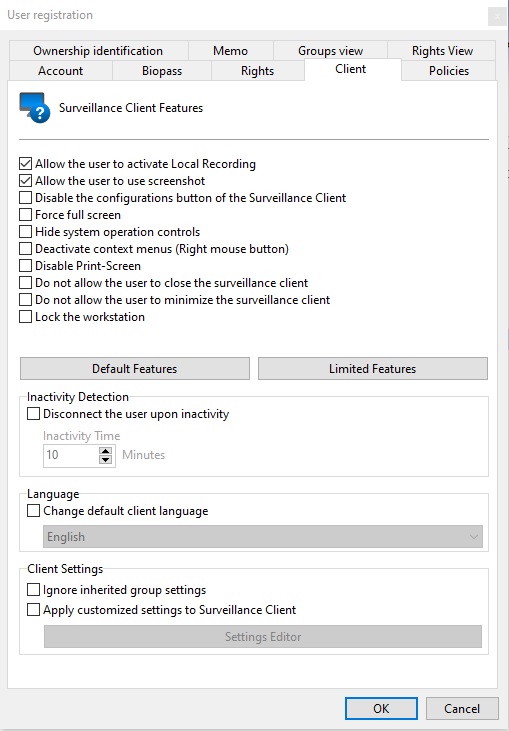Uncheck Allow the user to use screenshot
This screenshot has height=731, width=509.
25,180
